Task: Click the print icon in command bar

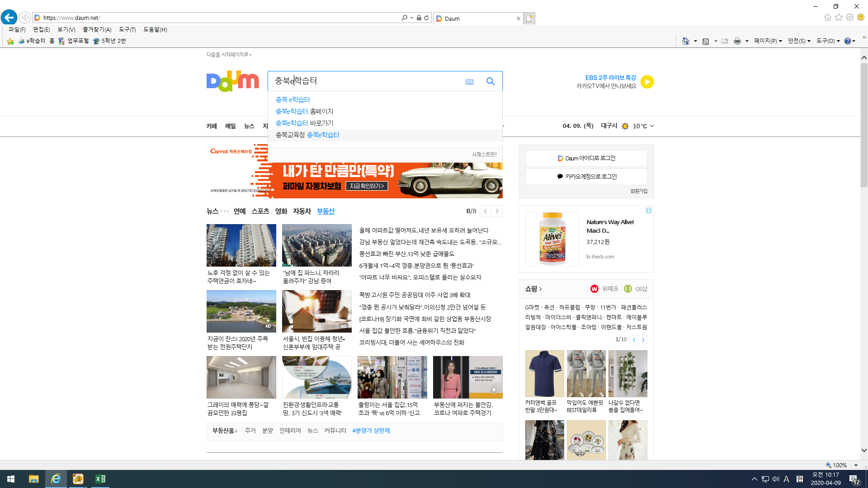Action: [x=737, y=41]
